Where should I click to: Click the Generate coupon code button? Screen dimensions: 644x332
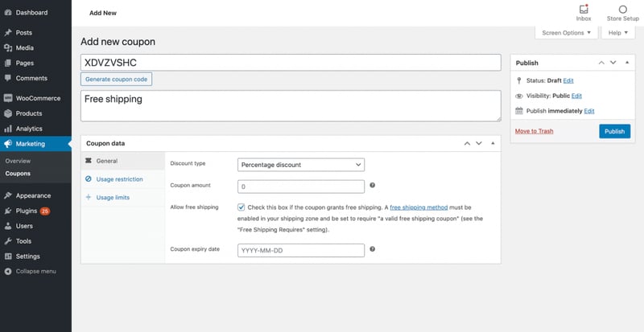[117, 79]
